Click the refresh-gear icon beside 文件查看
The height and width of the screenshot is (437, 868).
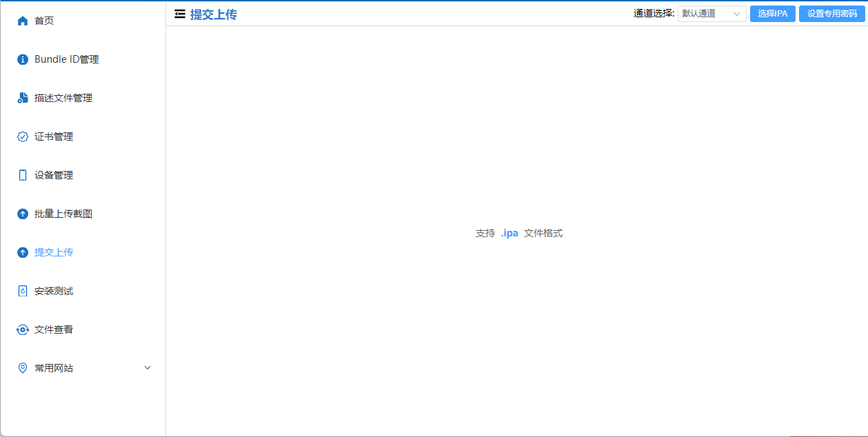[23, 329]
